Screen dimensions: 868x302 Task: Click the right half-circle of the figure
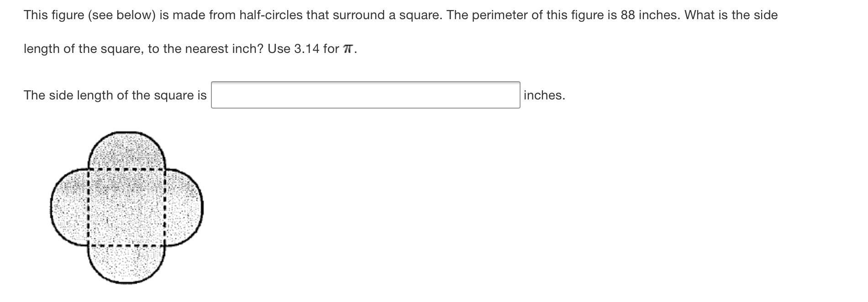[184, 208]
